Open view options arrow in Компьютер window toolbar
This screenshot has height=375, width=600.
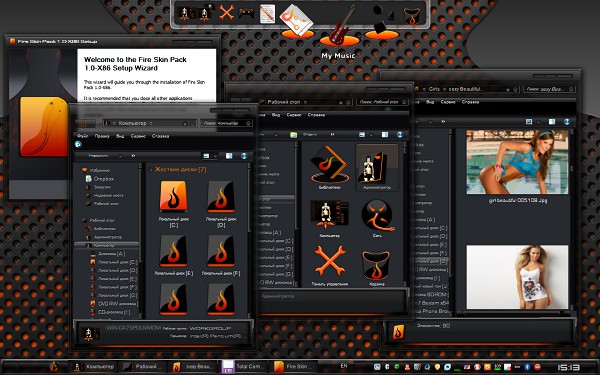tap(215, 156)
